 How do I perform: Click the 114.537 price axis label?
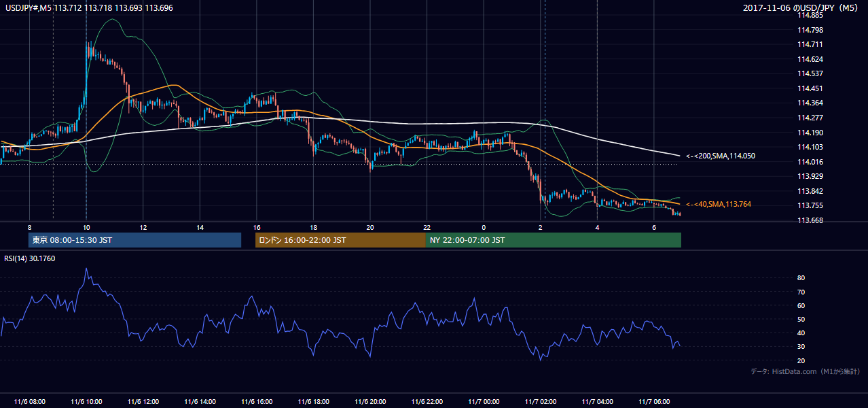810,73
